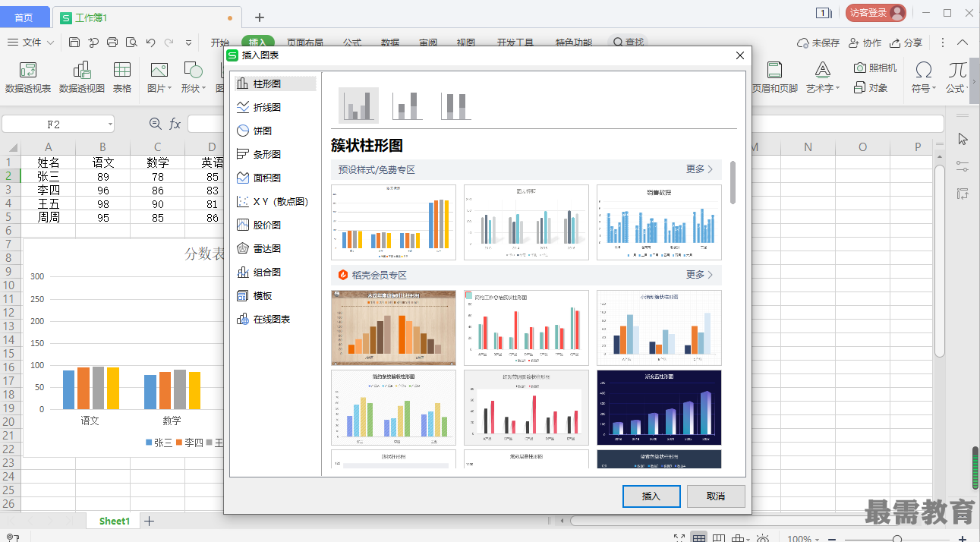Expand 更多 for 预设样式/免费专区
The height and width of the screenshot is (542, 980).
pos(699,169)
